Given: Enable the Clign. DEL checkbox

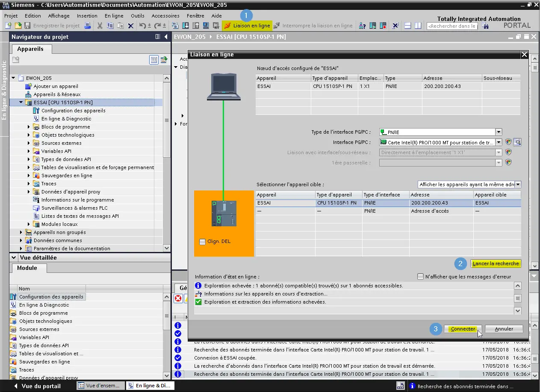Looking at the screenshot, I should (203, 242).
